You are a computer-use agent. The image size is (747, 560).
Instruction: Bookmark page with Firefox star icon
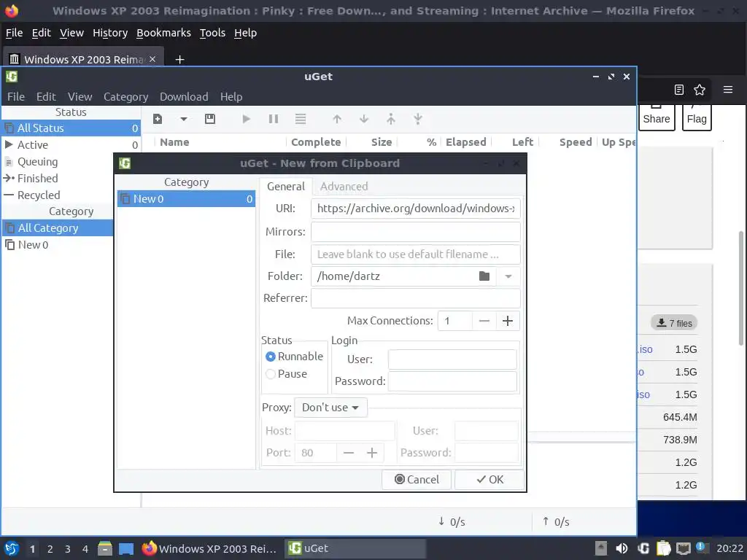pos(700,90)
